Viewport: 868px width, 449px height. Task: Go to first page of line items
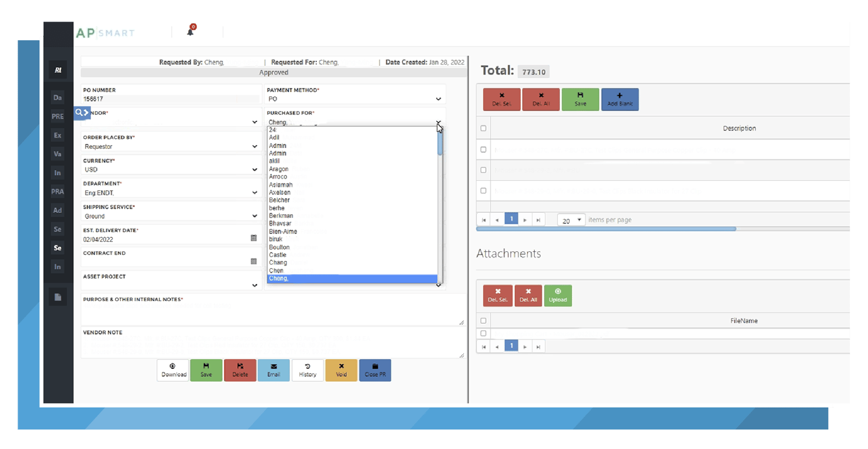tap(484, 220)
